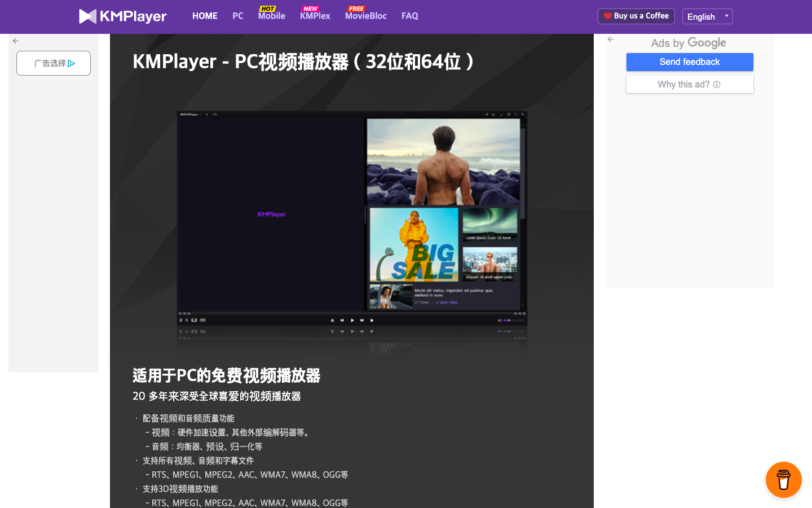This screenshot has width=812, height=508.
Task: Click the heading 适用于PC的免费视频播放器
Action: pos(227,375)
